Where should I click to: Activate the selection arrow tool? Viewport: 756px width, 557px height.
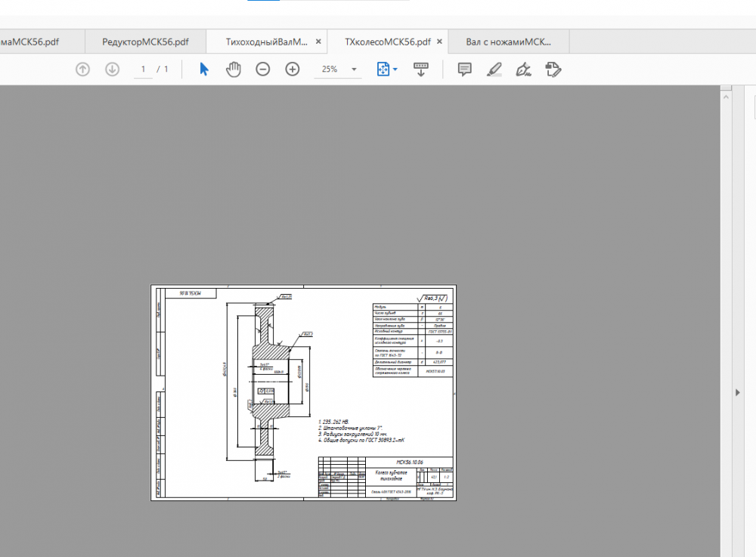(x=203, y=70)
